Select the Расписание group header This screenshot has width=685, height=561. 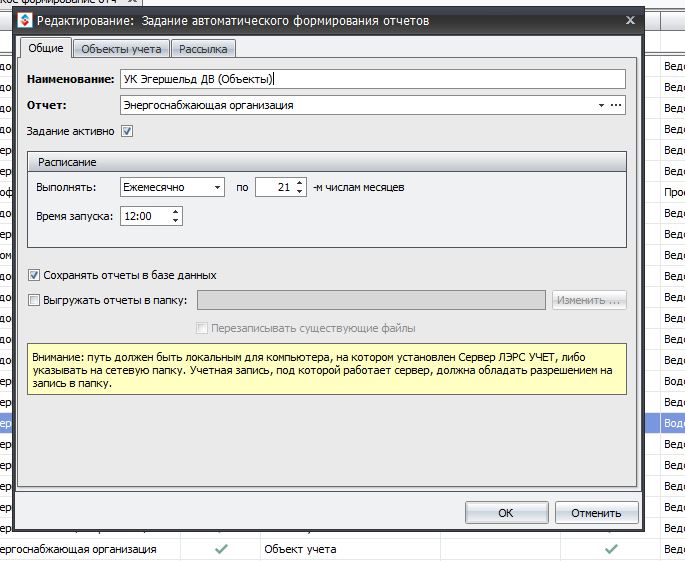327,162
